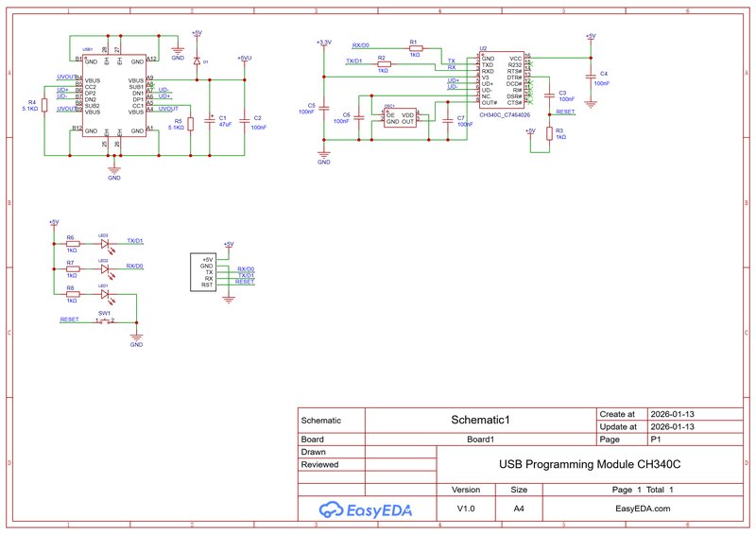The image size is (756, 535).
Task: Select the R5 5.1KΩ resistor symbol
Action: point(191,125)
